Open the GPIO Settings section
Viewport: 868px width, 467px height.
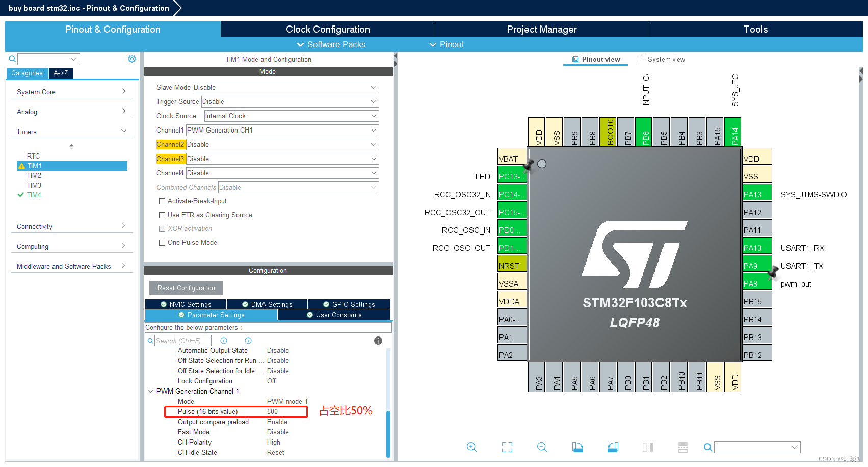tap(349, 304)
